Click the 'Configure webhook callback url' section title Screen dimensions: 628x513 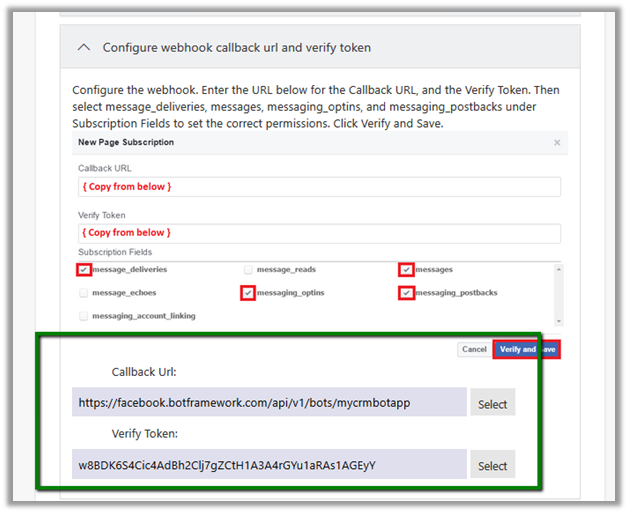236,47
